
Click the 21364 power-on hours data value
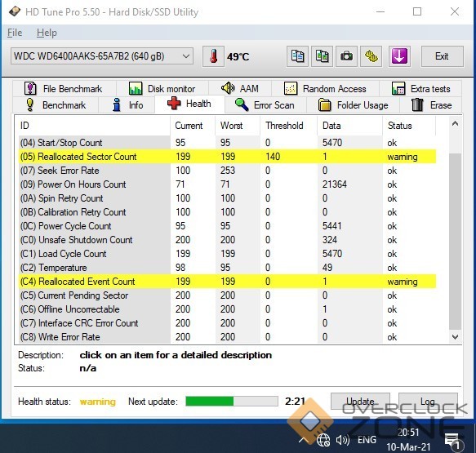click(335, 184)
